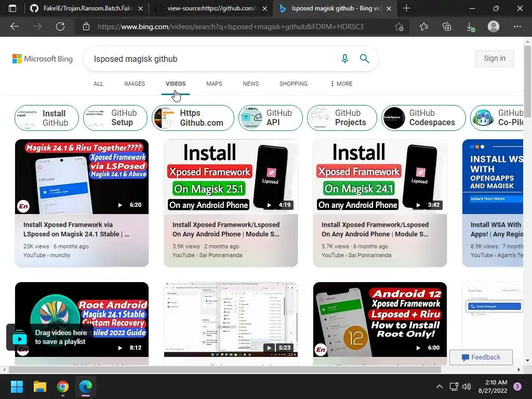Click the '3.9K views · 2 months ago' text
The image size is (532, 399).
click(x=206, y=246)
